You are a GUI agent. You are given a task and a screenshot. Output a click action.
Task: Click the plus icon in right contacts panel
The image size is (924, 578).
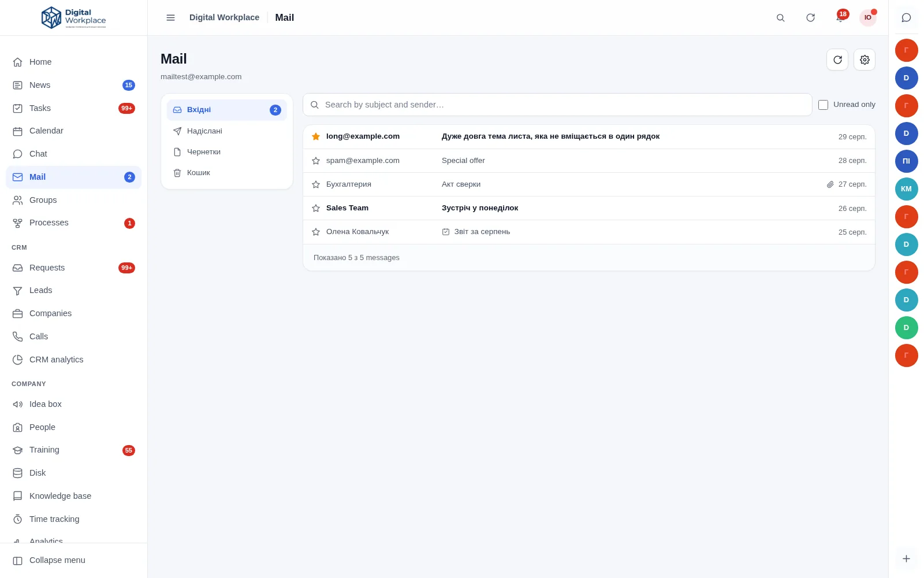coord(906,558)
